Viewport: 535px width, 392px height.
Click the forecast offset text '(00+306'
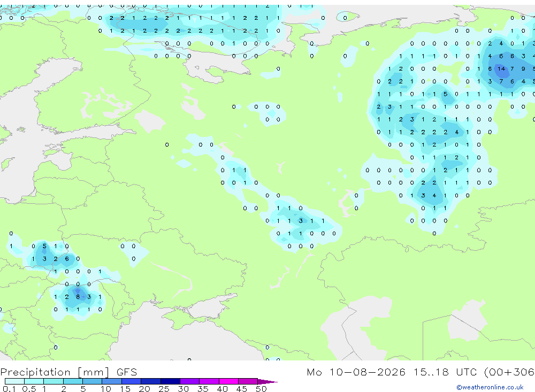coord(509,372)
